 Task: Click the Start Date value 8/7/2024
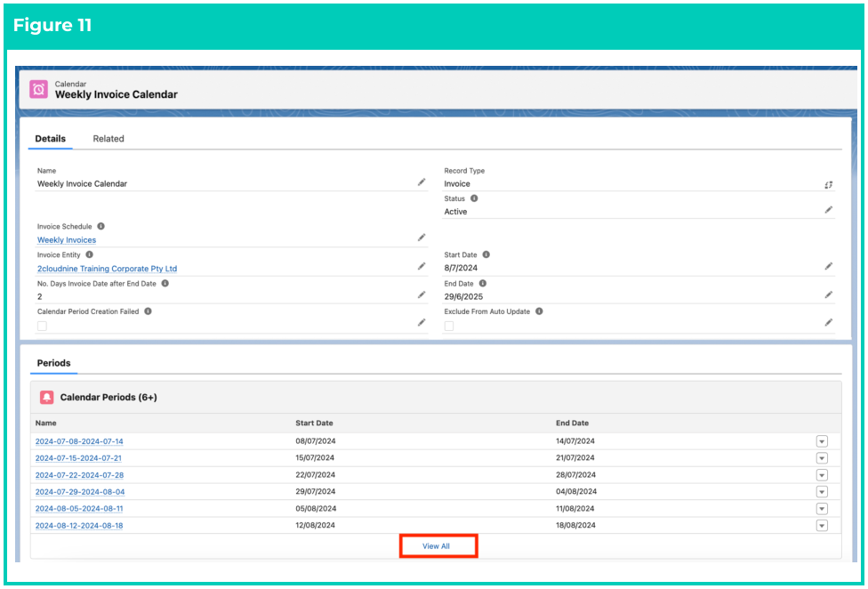pyautogui.click(x=461, y=268)
